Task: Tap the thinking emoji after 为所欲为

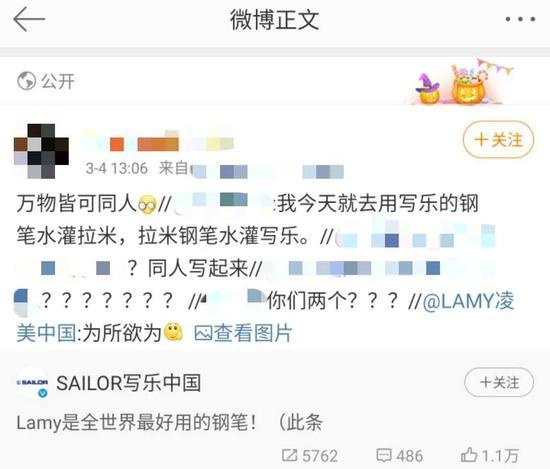Action: coord(173,332)
